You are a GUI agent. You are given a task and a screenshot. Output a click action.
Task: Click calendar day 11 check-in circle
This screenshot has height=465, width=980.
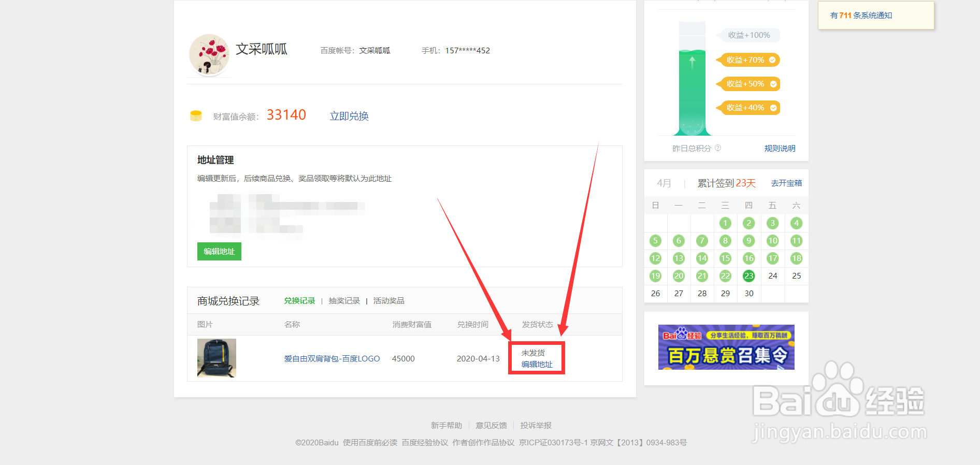point(797,241)
